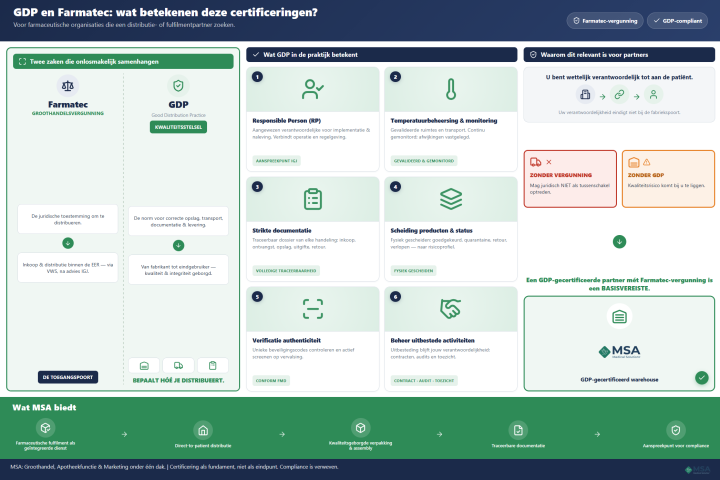Click the small clipboard icon box above Bepaalt hoe
The width and height of the screenshot is (720, 480).
click(213, 366)
